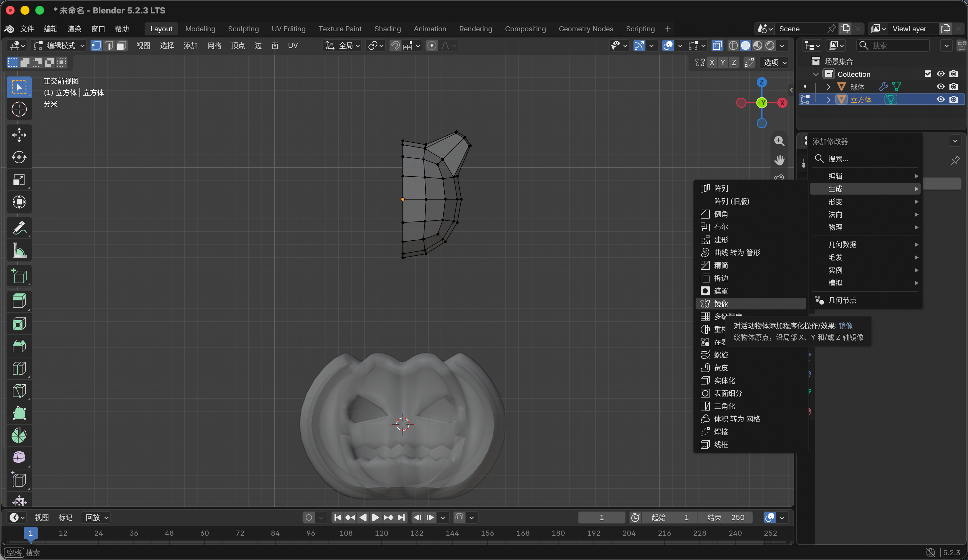Open the 全局 transform orientation dropdown
Viewport: 968px width, 560px height.
point(343,46)
